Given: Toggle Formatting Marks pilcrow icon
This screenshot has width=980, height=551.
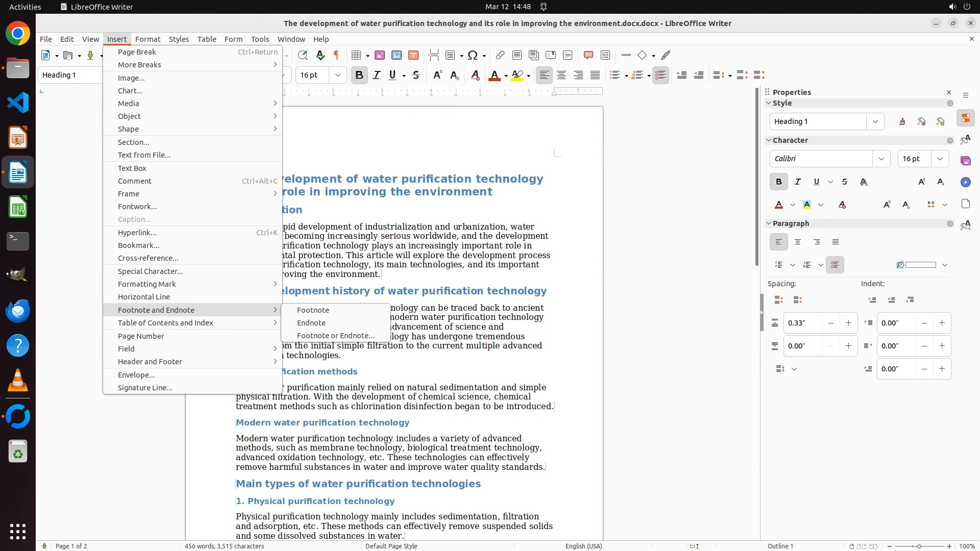Looking at the screenshot, I should pyautogui.click(x=336, y=55).
